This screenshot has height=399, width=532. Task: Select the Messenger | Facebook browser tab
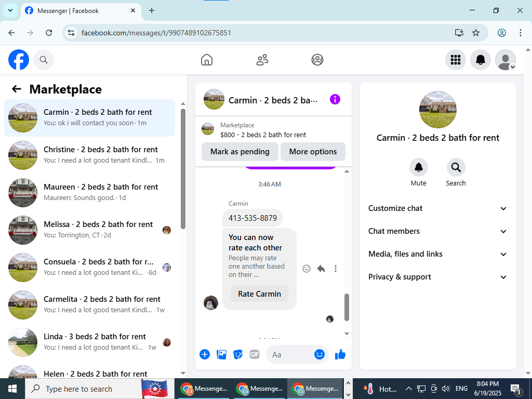click(x=79, y=11)
